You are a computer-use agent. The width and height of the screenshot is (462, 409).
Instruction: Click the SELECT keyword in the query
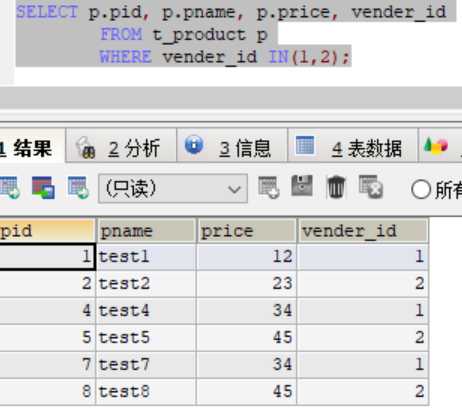point(47,12)
